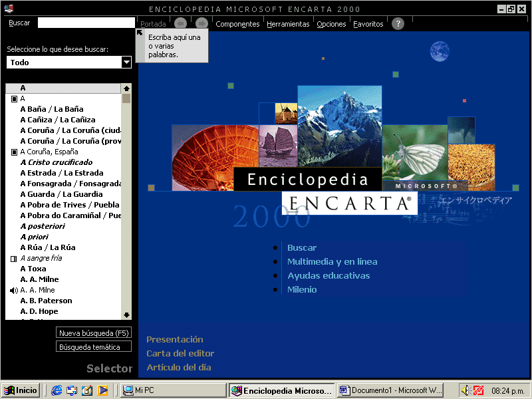Click the back arrow navigation icon
The width and height of the screenshot is (532, 399).
click(x=180, y=23)
